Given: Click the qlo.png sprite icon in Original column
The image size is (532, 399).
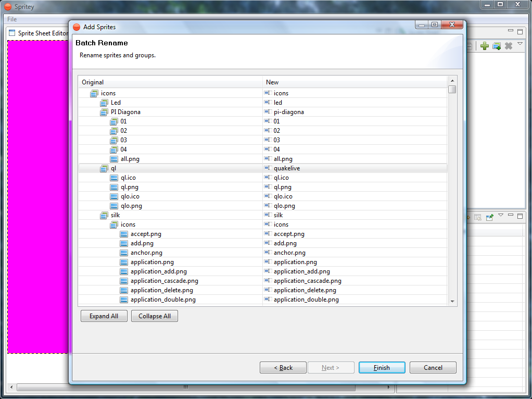Looking at the screenshot, I should coord(114,206).
